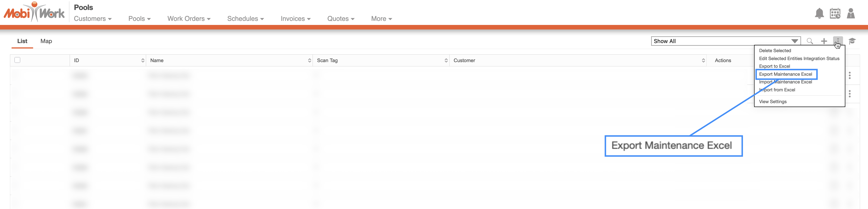Viewport: 868px width, 209px height.
Task: Click the plus icon to add pool
Action: pyautogui.click(x=824, y=41)
